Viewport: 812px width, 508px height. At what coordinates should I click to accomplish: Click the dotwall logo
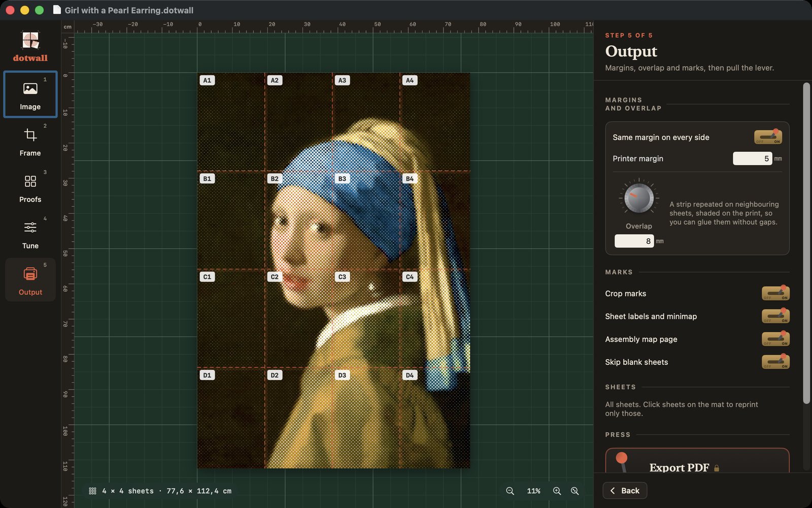[30, 47]
